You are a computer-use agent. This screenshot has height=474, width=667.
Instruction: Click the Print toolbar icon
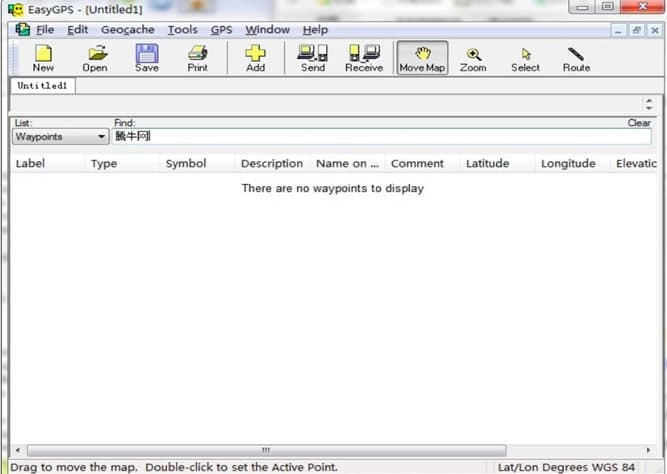point(197,58)
